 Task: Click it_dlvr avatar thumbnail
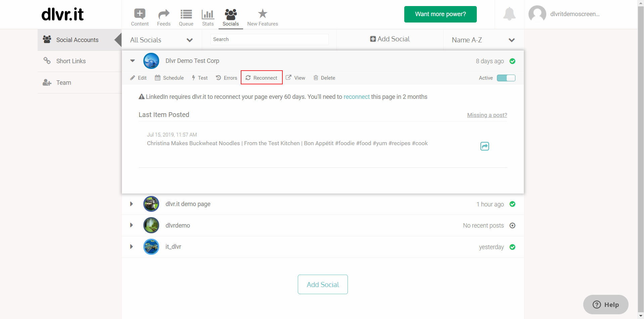[x=151, y=247]
